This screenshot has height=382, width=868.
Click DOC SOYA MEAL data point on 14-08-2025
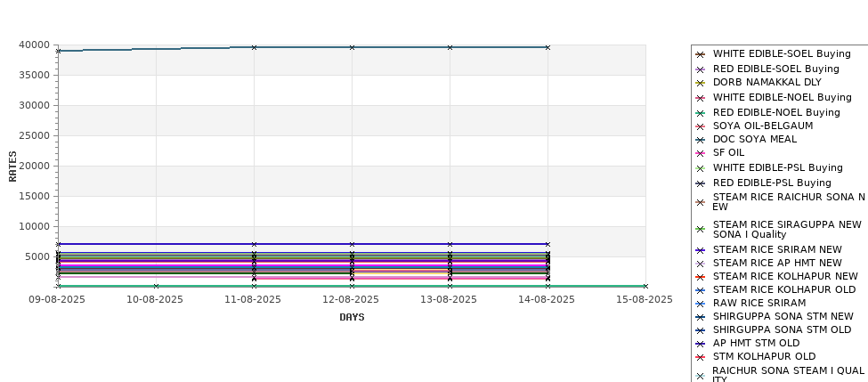548,47
